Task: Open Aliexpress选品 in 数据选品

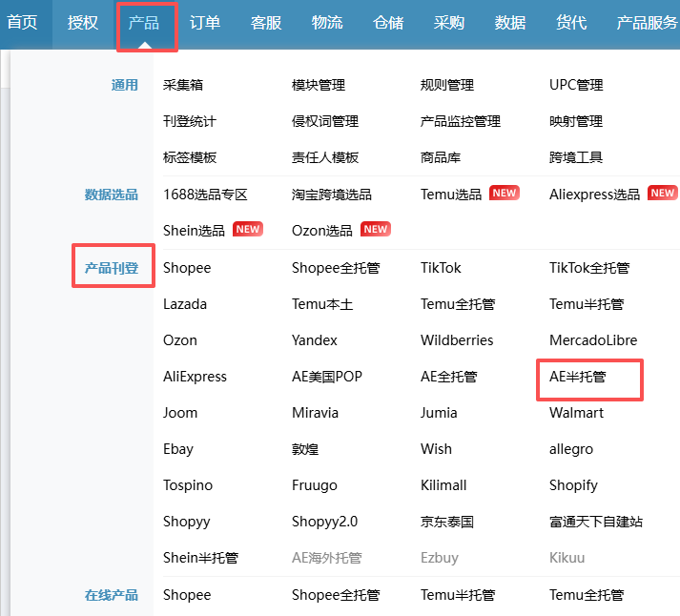Action: (x=594, y=194)
